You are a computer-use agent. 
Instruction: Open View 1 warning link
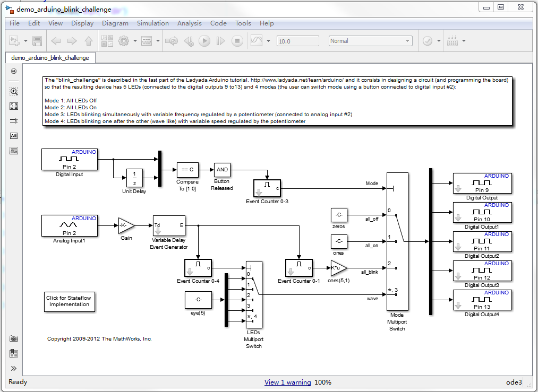tap(287, 382)
